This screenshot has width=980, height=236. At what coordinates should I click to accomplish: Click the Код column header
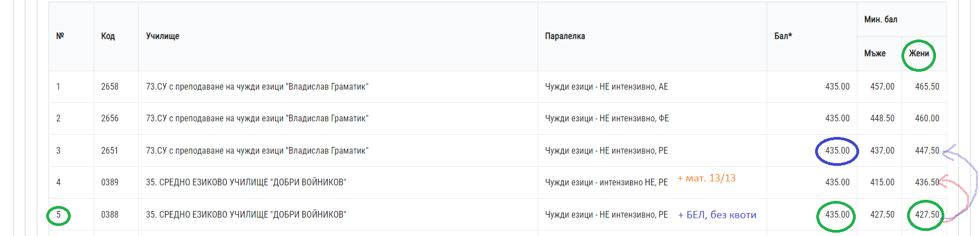(108, 36)
